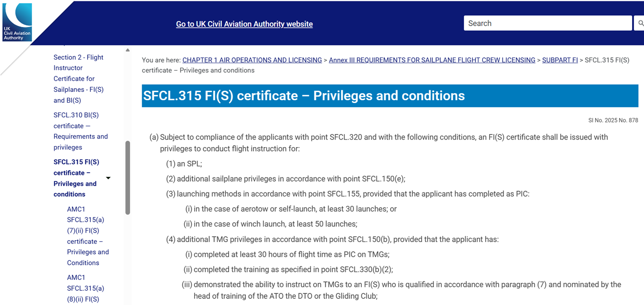
Task: Follow the Go to UK Civil Aviation Authority website link
Action: (244, 24)
